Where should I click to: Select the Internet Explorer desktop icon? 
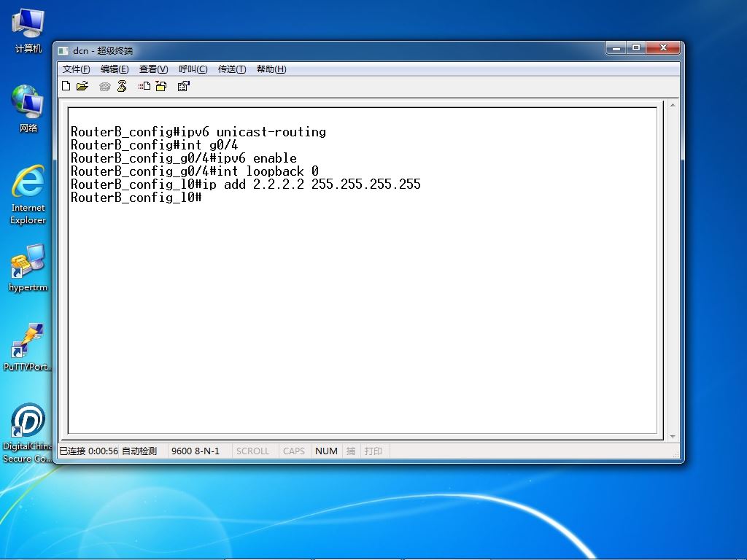coord(28,194)
